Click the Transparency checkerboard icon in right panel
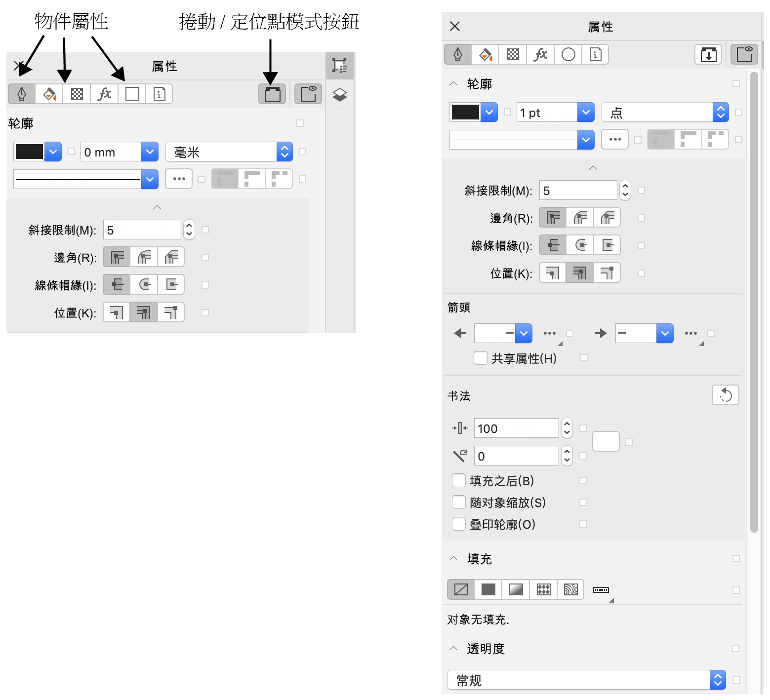 (x=513, y=54)
